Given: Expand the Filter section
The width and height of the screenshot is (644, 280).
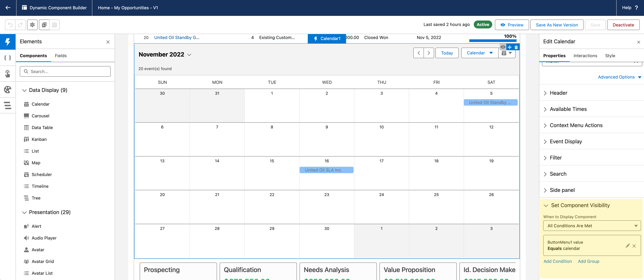Looking at the screenshot, I should coord(591,158).
